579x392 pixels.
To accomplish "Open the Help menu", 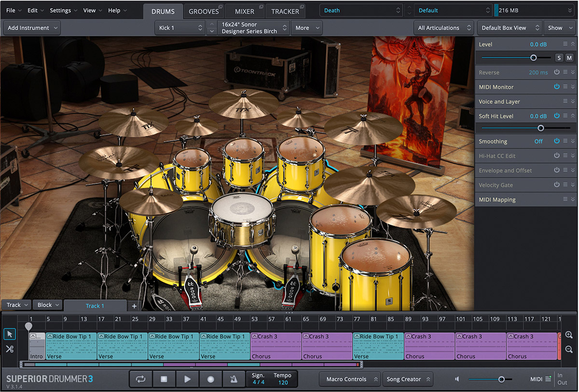I will click(x=117, y=10).
